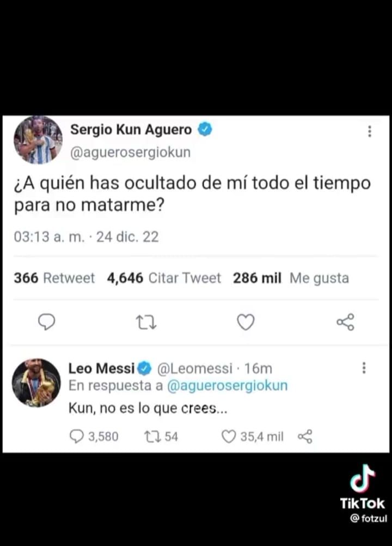The height and width of the screenshot is (546, 392).
Task: Open the three-dot menu on Messi's reply
Action: pyautogui.click(x=364, y=368)
